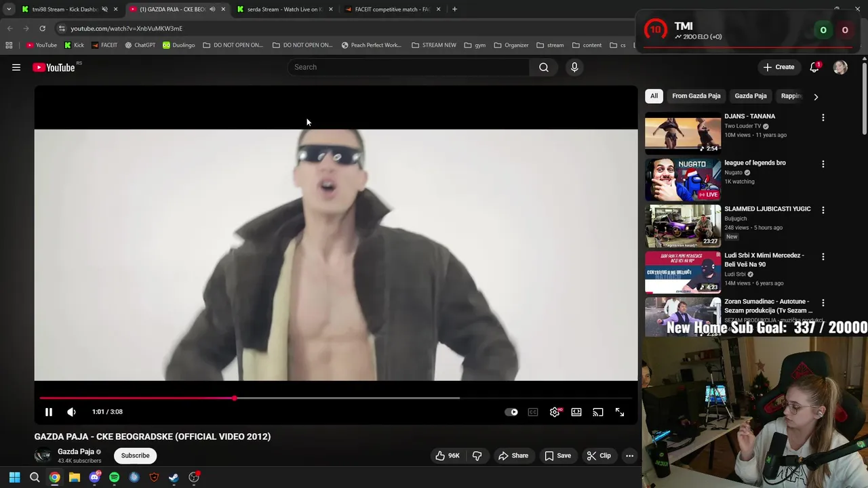This screenshot has width=868, height=488.
Task: Open options for Zoran Sumadinac - Autotune
Action: (823, 303)
